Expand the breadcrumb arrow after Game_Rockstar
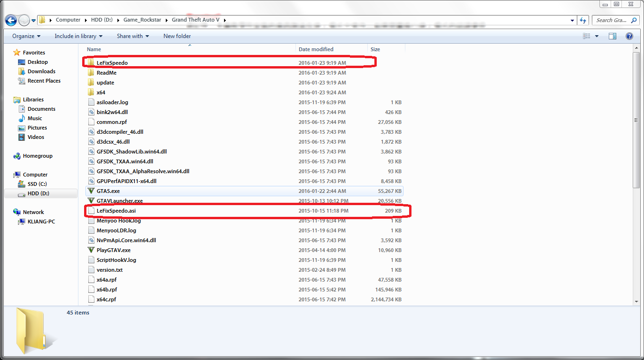This screenshot has height=360, width=644. (168, 20)
